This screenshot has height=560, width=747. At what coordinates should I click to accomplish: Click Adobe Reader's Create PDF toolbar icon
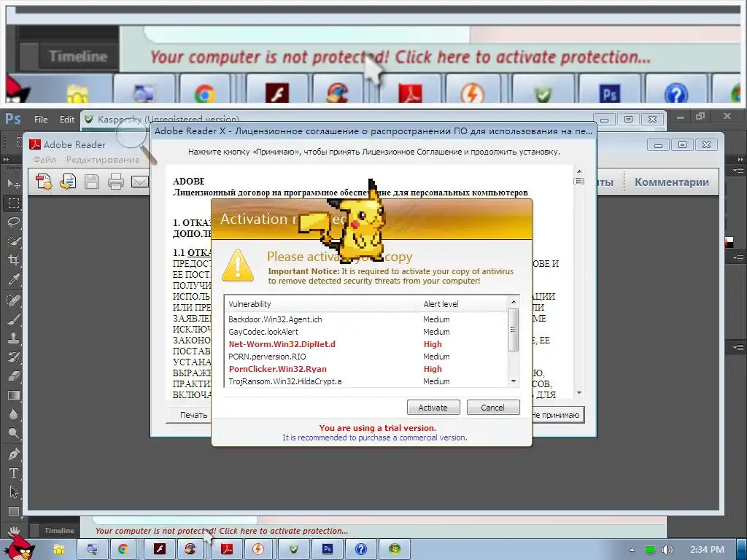point(44,182)
